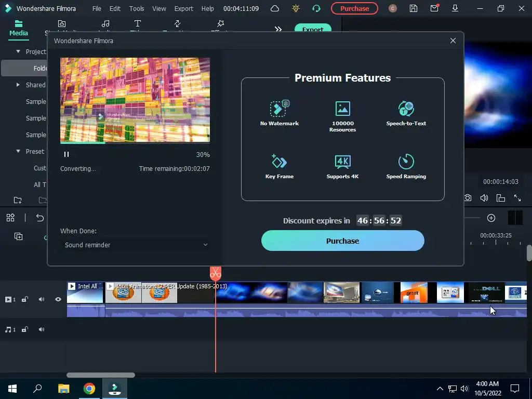
Task: Open File Explorer from taskbar
Action: point(63,389)
